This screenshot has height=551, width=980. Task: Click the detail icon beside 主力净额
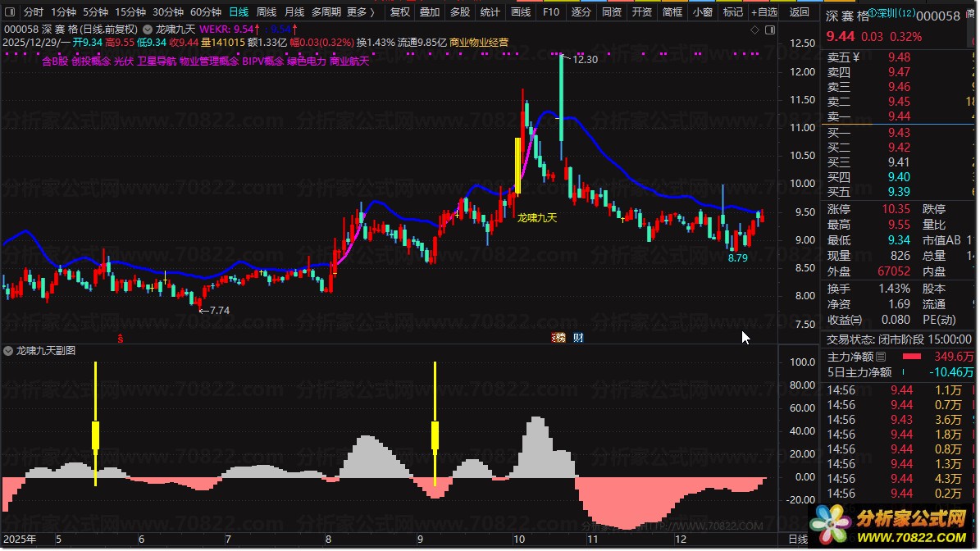coord(882,357)
